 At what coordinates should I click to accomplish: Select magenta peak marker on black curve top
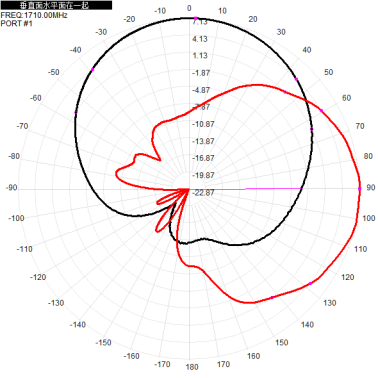196,18
